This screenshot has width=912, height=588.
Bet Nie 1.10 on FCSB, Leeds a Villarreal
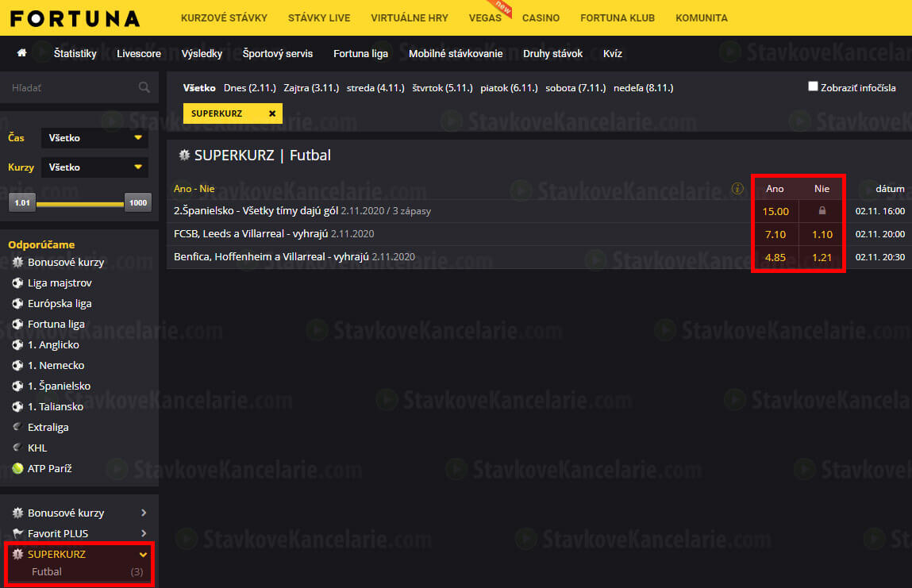[x=822, y=234]
